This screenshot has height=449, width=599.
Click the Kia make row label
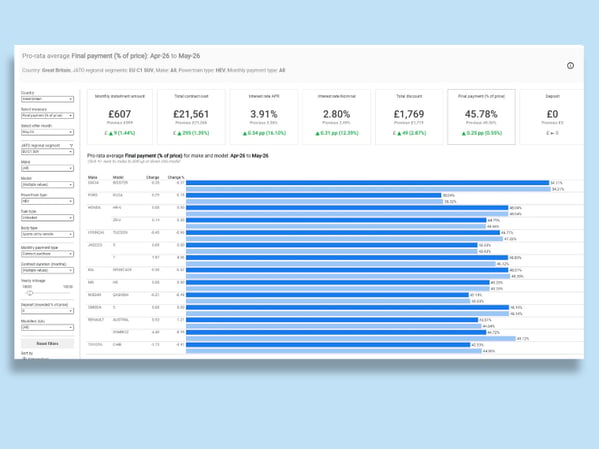click(x=91, y=270)
